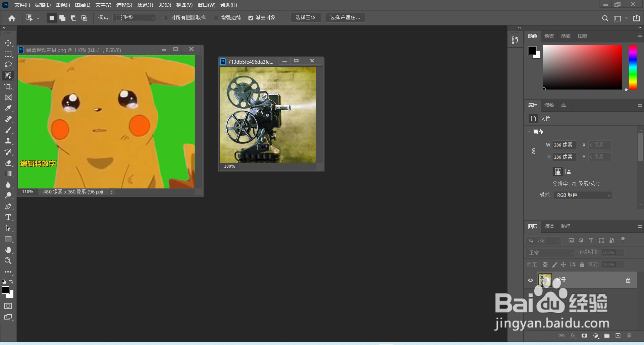Viewport: 644px width, 345px height.
Task: Select the Rectangle shape tool
Action: [x=8, y=239]
